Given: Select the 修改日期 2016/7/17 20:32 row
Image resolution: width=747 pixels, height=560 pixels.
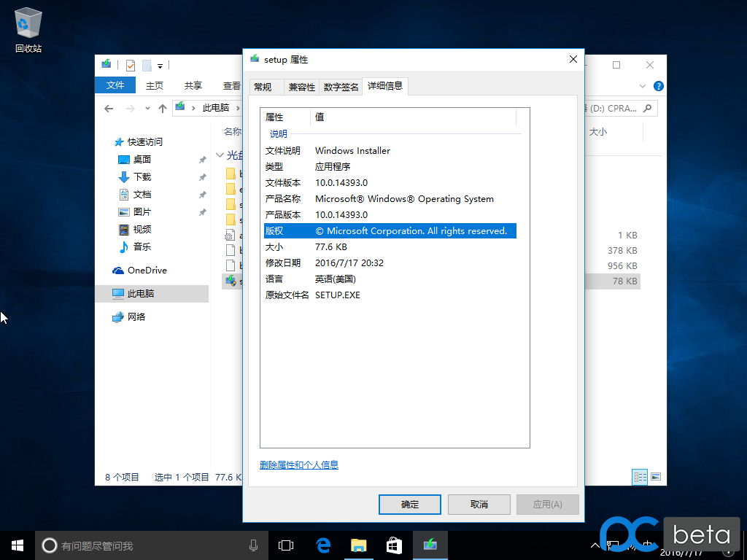Looking at the screenshot, I should coord(390,262).
